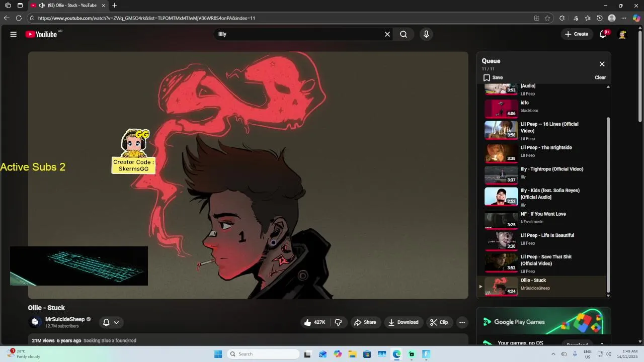644x362 pixels.
Task: Open tab actions menu in title bar
Action: click(x=20, y=6)
